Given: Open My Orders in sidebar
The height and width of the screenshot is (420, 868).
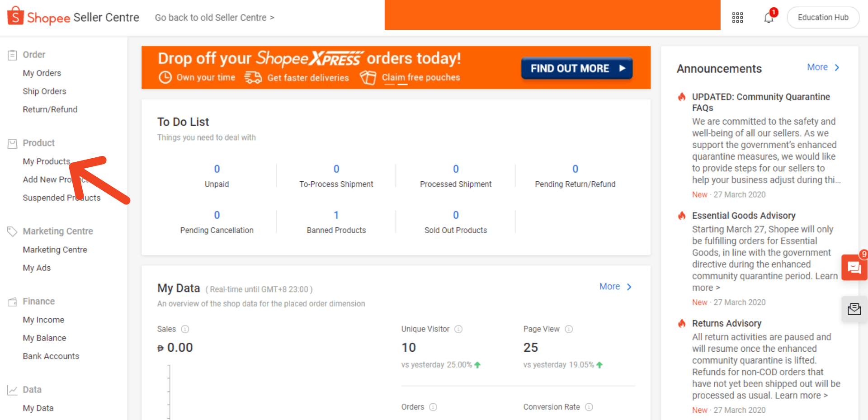Looking at the screenshot, I should click(42, 73).
